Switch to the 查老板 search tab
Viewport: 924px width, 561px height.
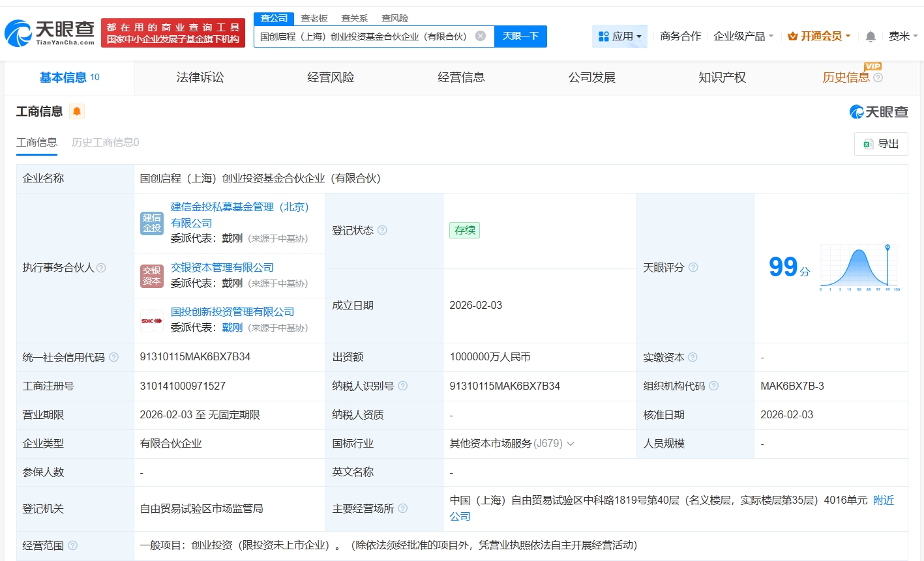coord(314,18)
